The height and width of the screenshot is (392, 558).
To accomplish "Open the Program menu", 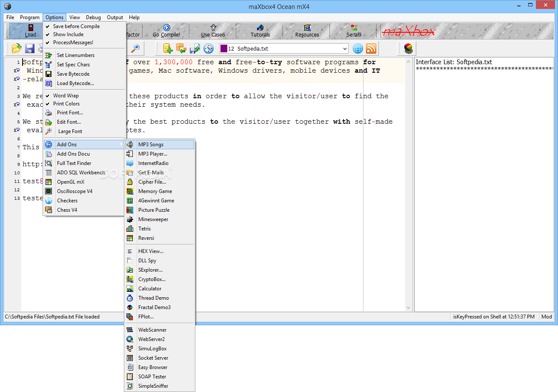I will [x=30, y=17].
